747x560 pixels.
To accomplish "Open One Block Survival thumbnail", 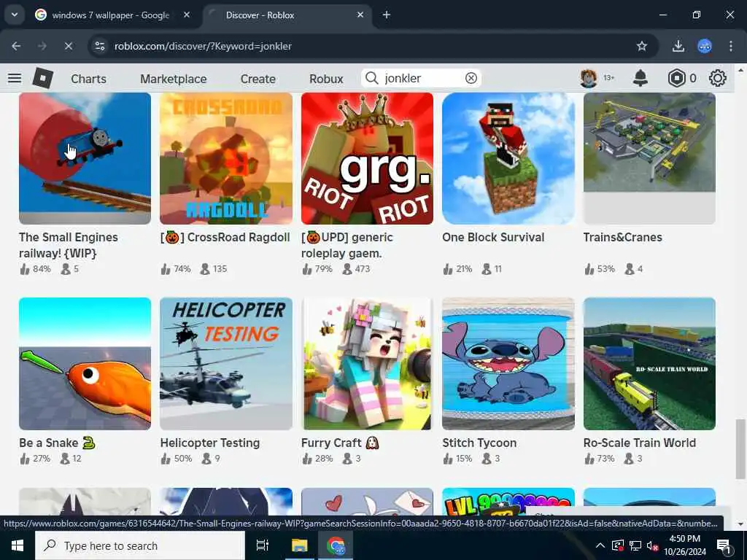I will [x=508, y=158].
